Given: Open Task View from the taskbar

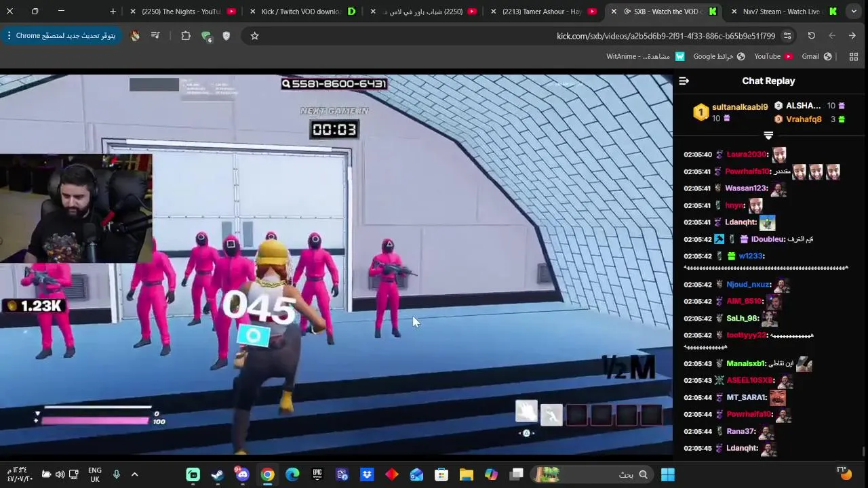Looking at the screenshot, I should point(517,474).
